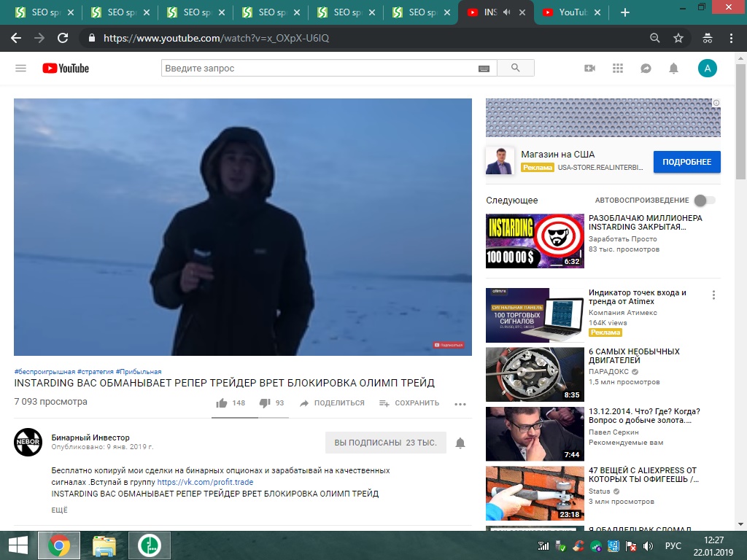The height and width of the screenshot is (560, 747).
Task: Open more actions menu under the video
Action: 460,404
